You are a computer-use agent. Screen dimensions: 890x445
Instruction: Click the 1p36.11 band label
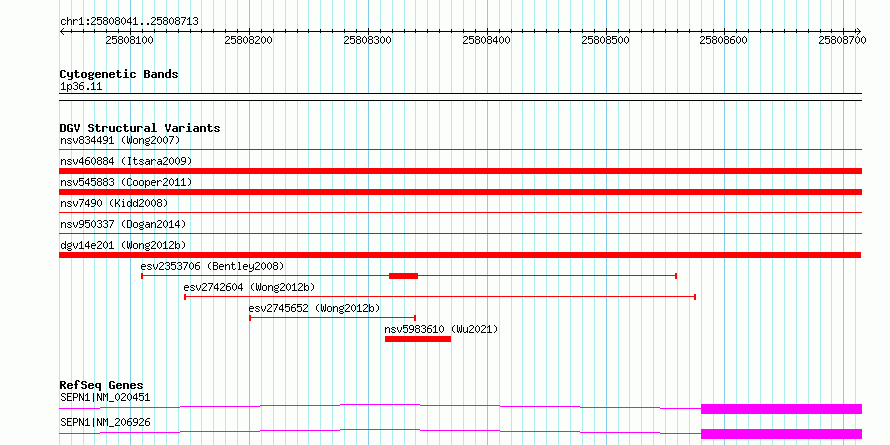point(81,87)
